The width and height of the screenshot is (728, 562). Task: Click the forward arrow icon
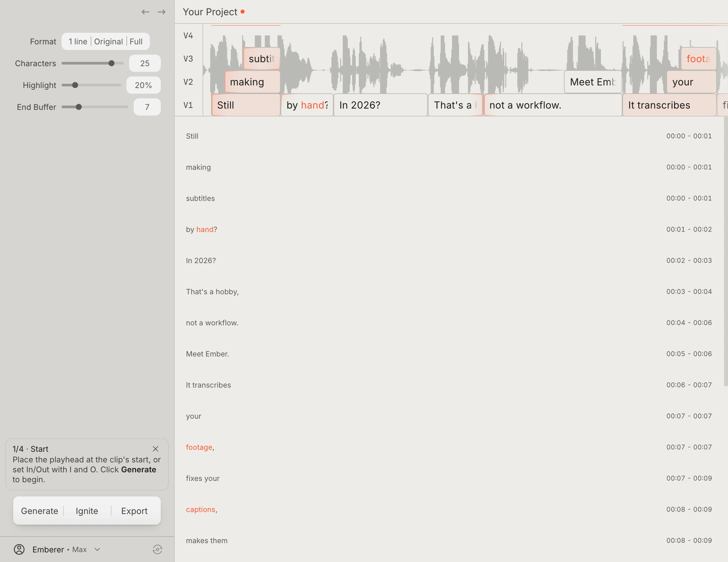click(x=162, y=12)
